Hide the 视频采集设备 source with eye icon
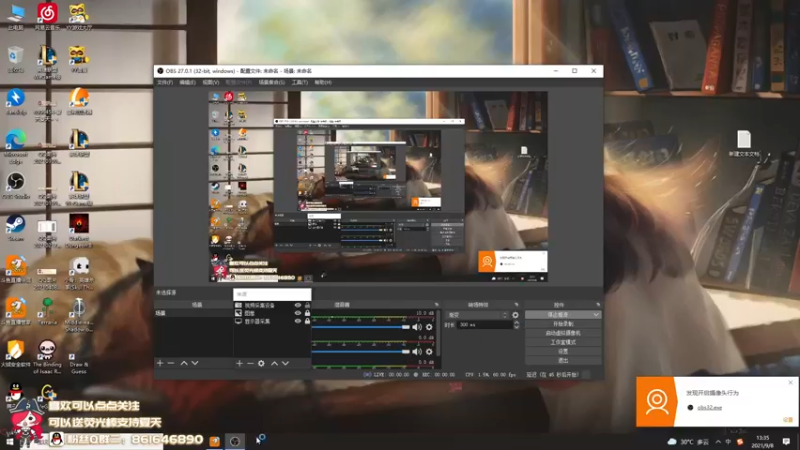800x450 pixels. 298,306
